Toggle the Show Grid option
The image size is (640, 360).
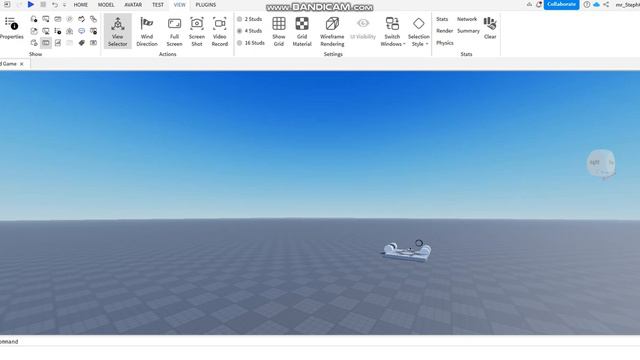(279, 31)
